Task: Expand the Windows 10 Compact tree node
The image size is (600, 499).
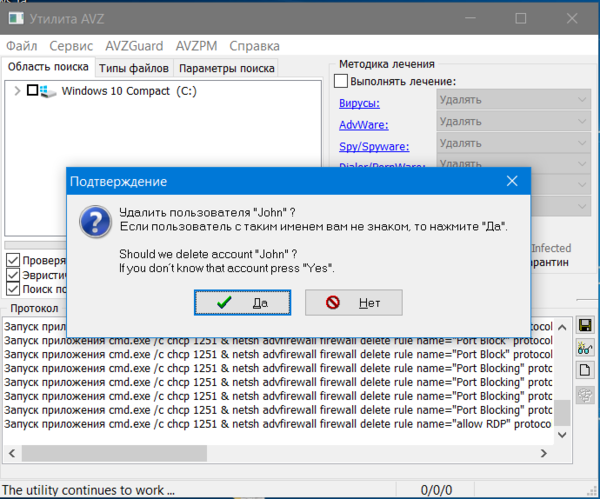Action: 17,91
